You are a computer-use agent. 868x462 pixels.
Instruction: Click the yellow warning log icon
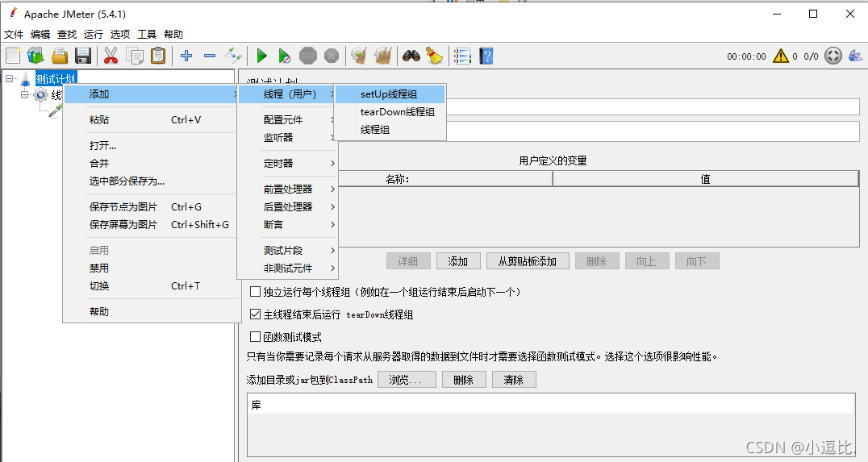pos(781,56)
